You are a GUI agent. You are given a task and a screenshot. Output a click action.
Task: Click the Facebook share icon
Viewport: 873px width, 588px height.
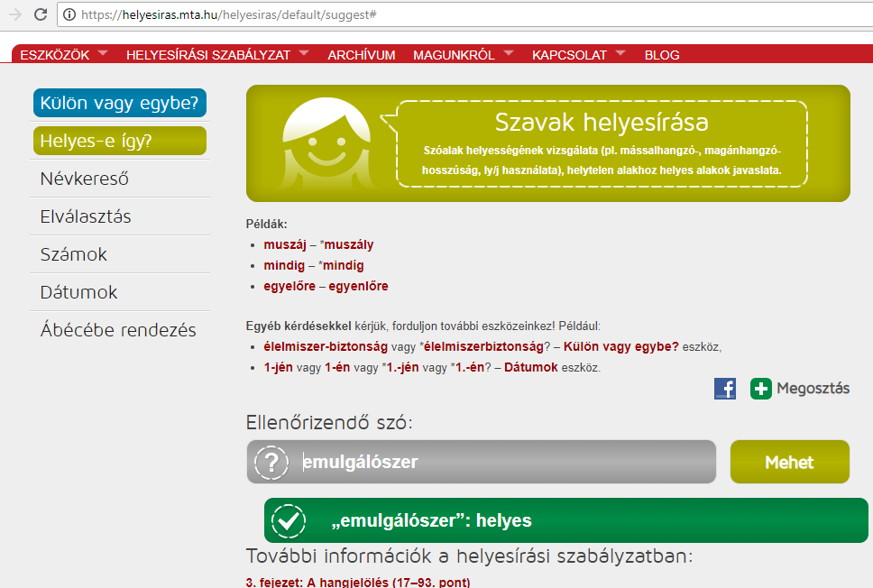(x=724, y=389)
